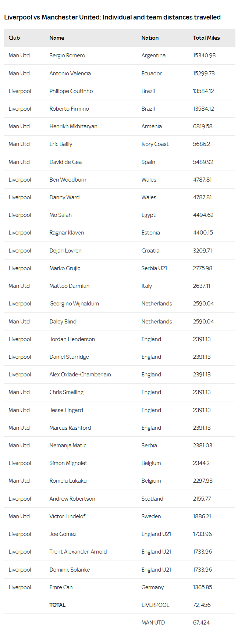Click Romelu Lukaku's name cell
238x644 pixels.
pos(68,481)
